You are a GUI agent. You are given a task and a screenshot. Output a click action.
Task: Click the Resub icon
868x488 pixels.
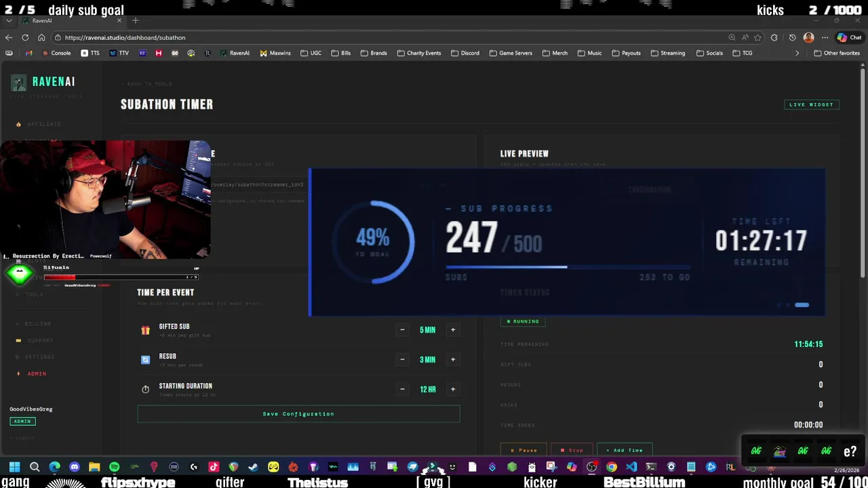(145, 360)
